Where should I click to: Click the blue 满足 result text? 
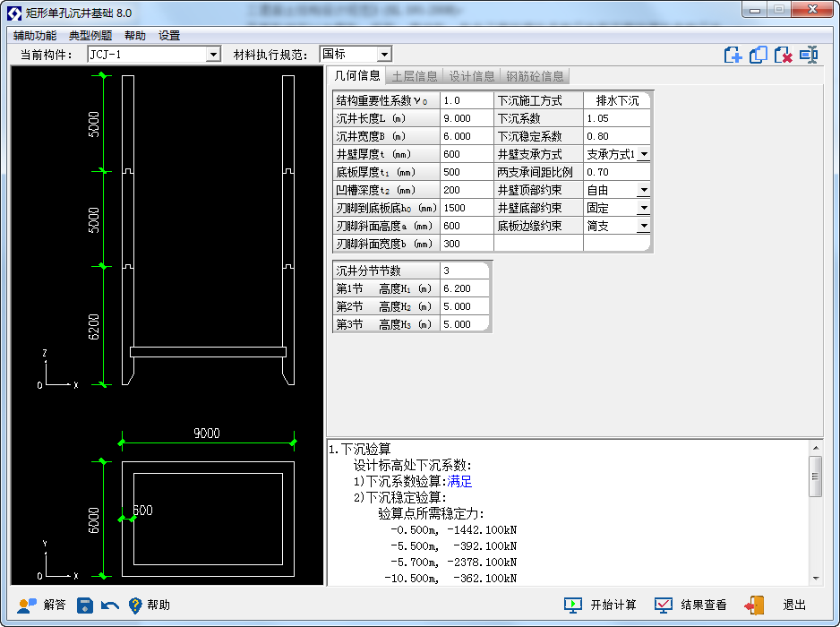pyautogui.click(x=459, y=481)
